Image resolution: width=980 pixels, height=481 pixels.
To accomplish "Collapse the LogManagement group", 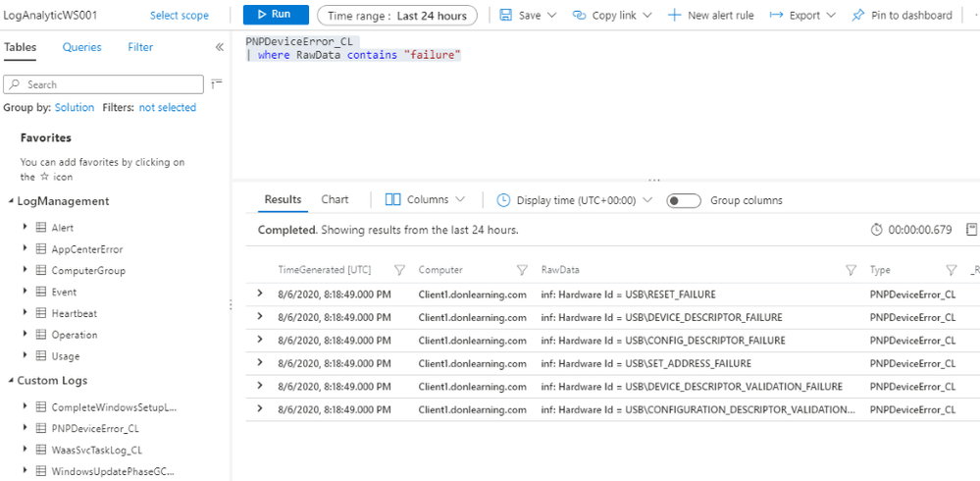I will click(11, 201).
